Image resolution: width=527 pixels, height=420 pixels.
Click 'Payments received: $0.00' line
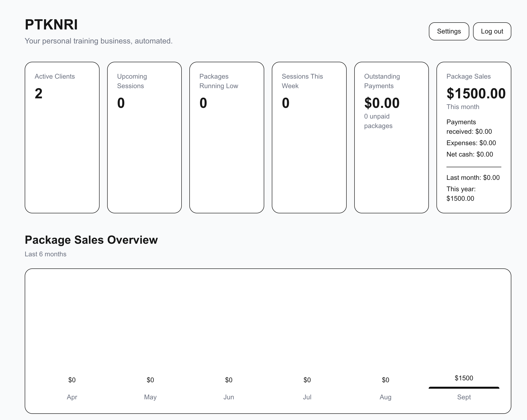[x=469, y=127]
